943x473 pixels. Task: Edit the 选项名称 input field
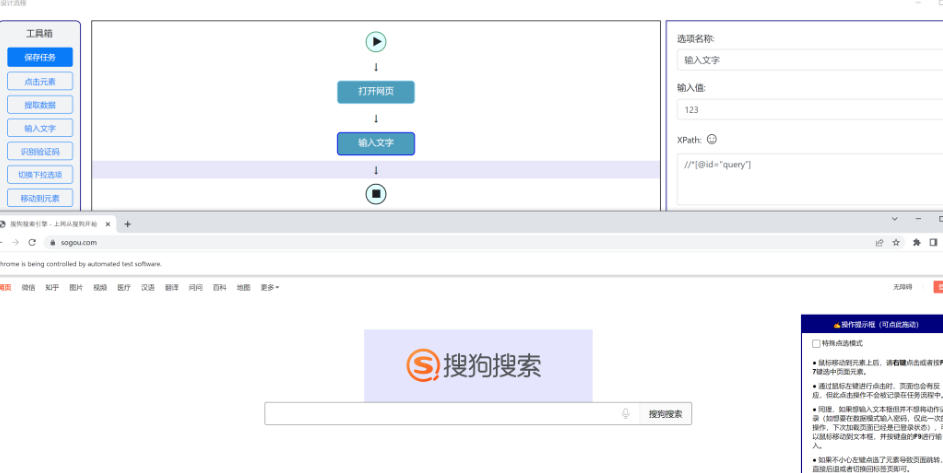tap(809, 60)
